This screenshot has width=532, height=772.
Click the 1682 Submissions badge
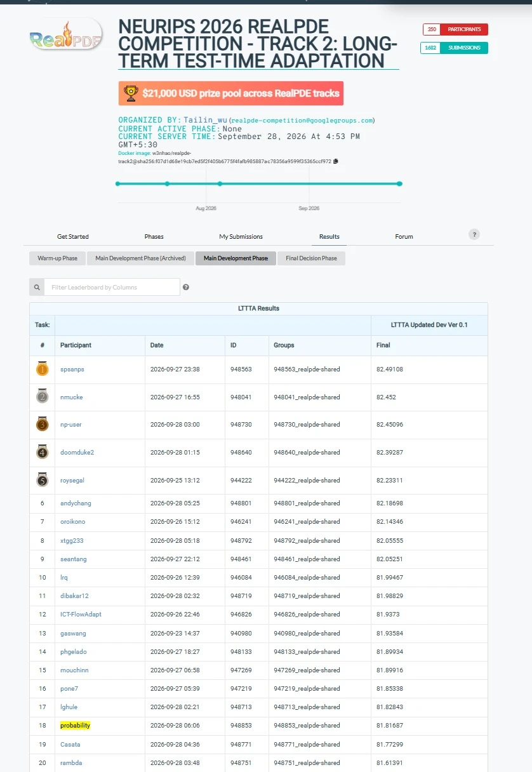pos(454,48)
